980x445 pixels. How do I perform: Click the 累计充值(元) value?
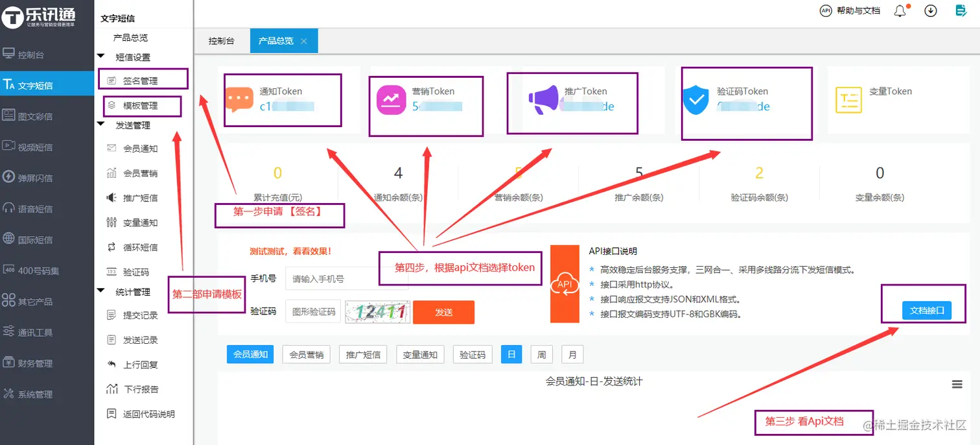pyautogui.click(x=277, y=173)
